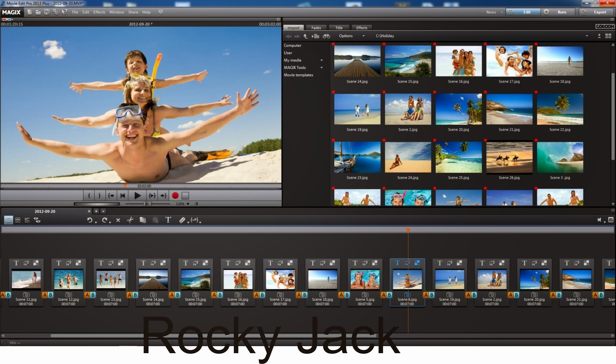Switch to the Fades tab
616x364 pixels.
tap(316, 28)
